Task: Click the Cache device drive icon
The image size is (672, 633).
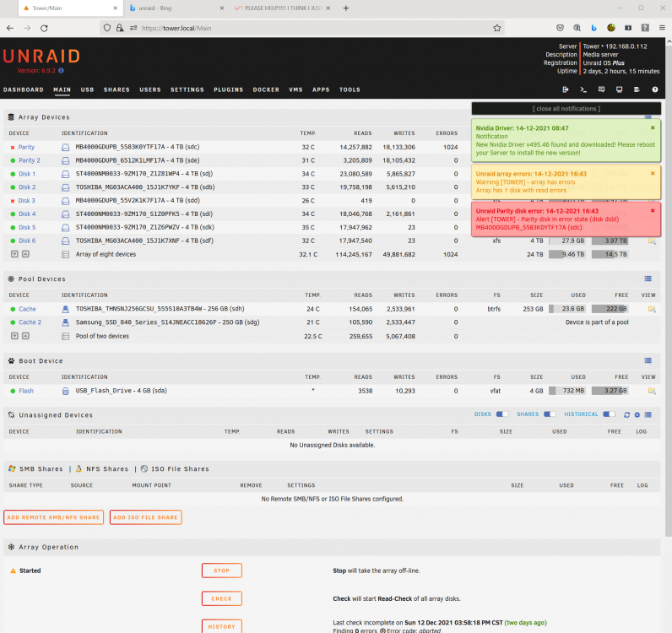Action: 65,309
